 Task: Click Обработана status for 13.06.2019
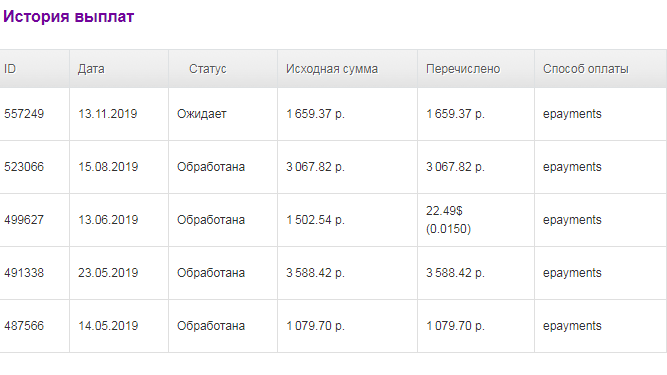(x=211, y=220)
